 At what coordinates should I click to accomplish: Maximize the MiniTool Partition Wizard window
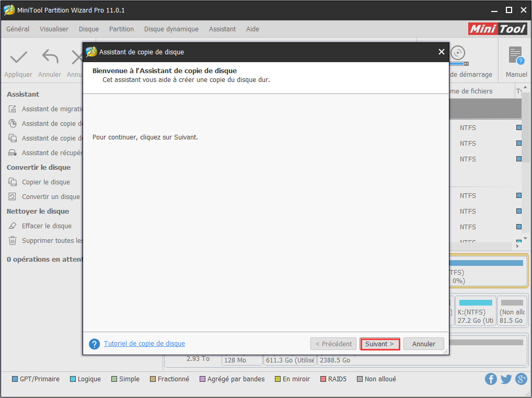(508, 10)
